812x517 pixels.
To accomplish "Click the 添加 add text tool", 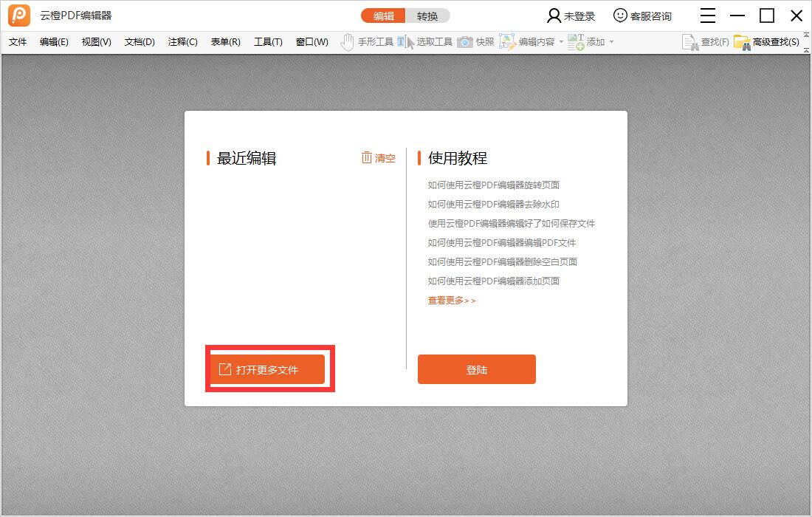I will point(586,42).
